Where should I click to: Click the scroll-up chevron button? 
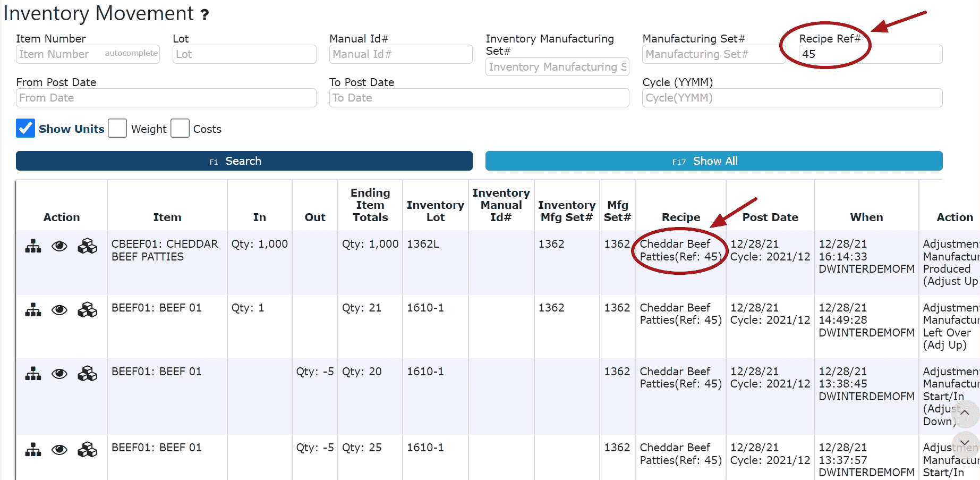(965, 413)
